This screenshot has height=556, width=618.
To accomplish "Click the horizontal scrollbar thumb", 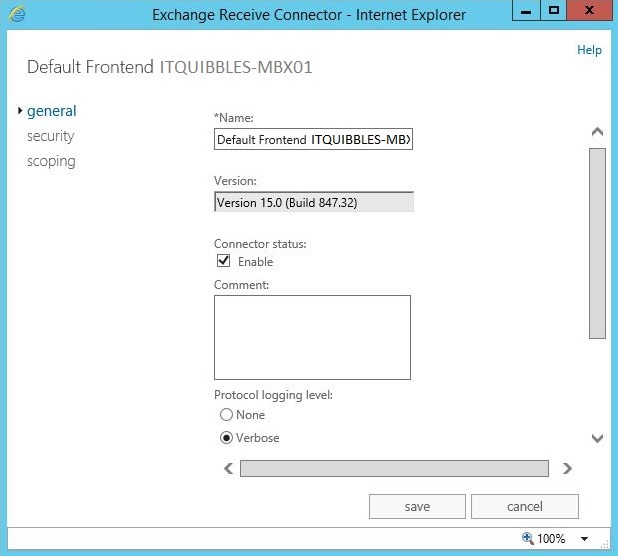I will click(394, 469).
